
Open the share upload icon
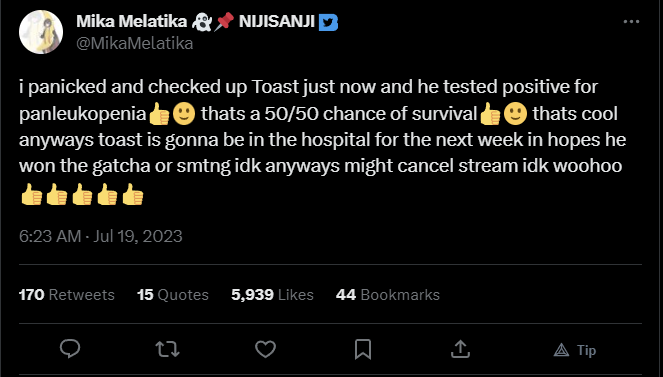[460, 349]
